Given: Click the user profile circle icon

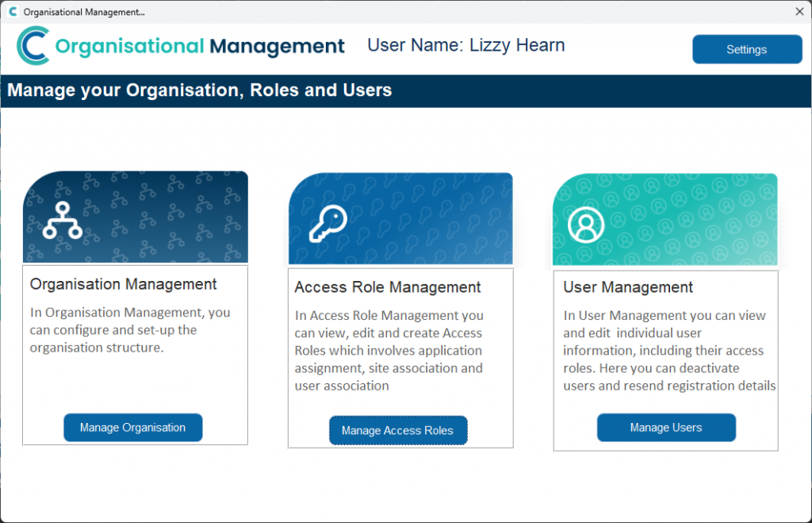Looking at the screenshot, I should [x=586, y=225].
